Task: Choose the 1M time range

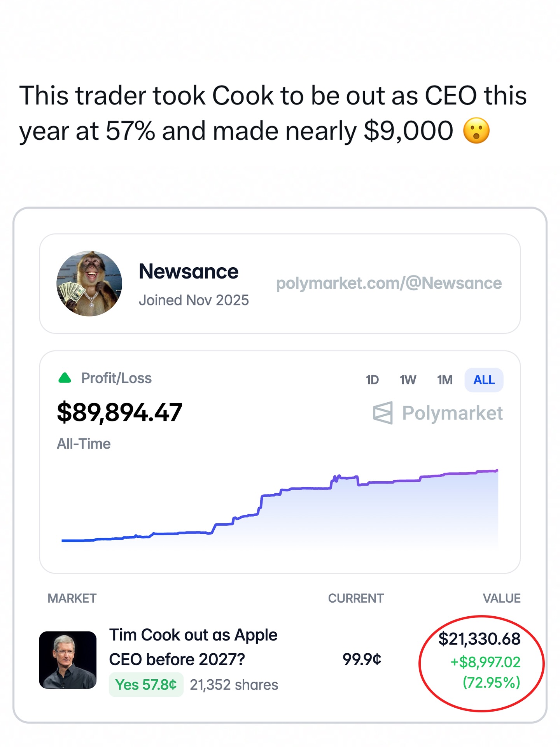Action: tap(444, 380)
